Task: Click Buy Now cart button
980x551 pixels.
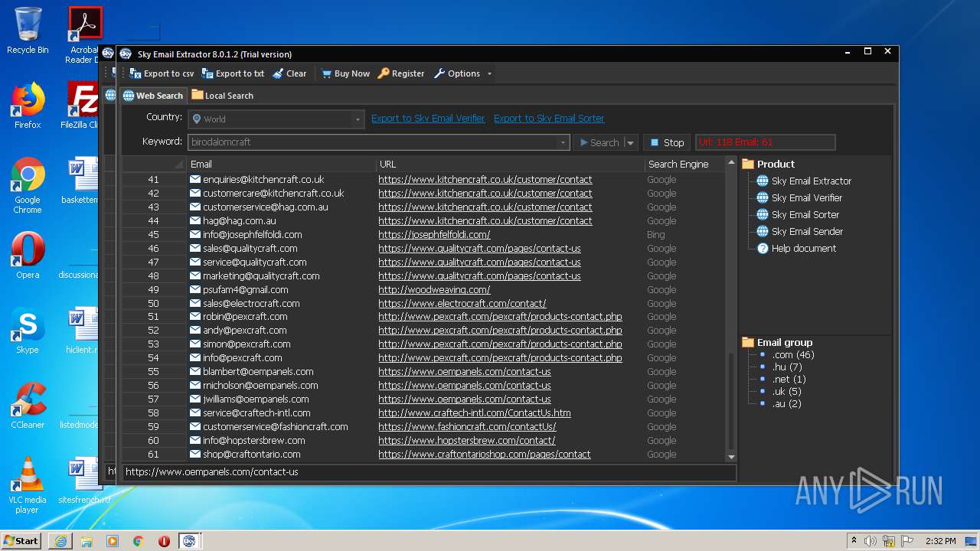Action: tap(345, 73)
